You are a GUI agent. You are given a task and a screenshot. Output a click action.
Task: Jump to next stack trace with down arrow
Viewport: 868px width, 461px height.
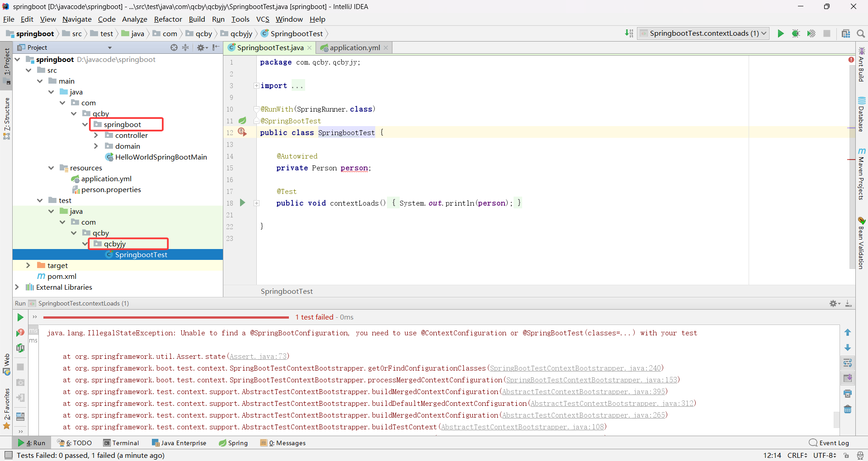click(848, 348)
